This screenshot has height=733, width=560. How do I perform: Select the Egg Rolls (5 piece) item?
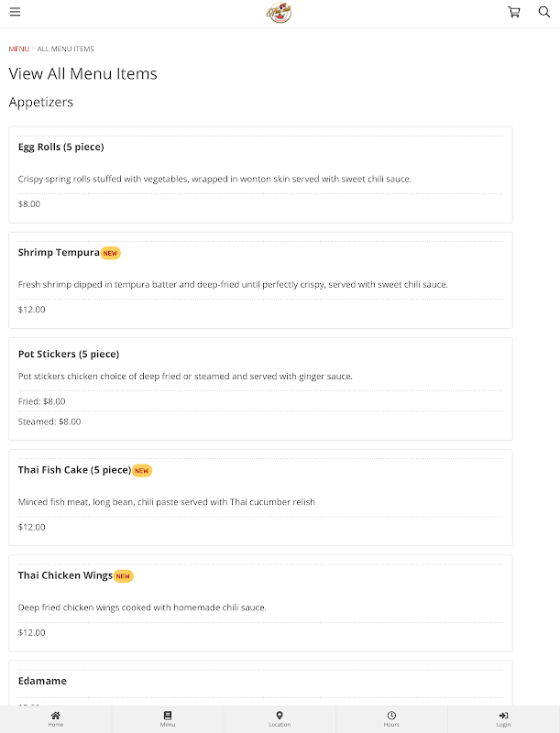point(60,147)
